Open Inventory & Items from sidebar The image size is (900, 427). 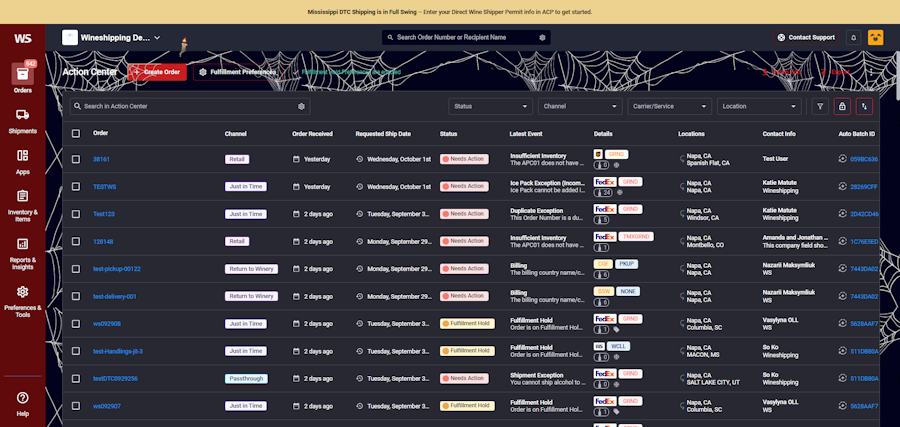click(x=22, y=202)
